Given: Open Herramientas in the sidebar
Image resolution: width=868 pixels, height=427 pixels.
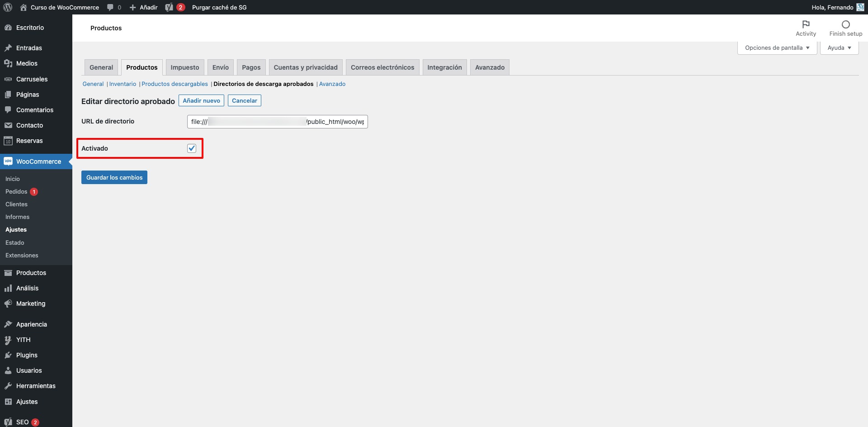Looking at the screenshot, I should (x=36, y=386).
